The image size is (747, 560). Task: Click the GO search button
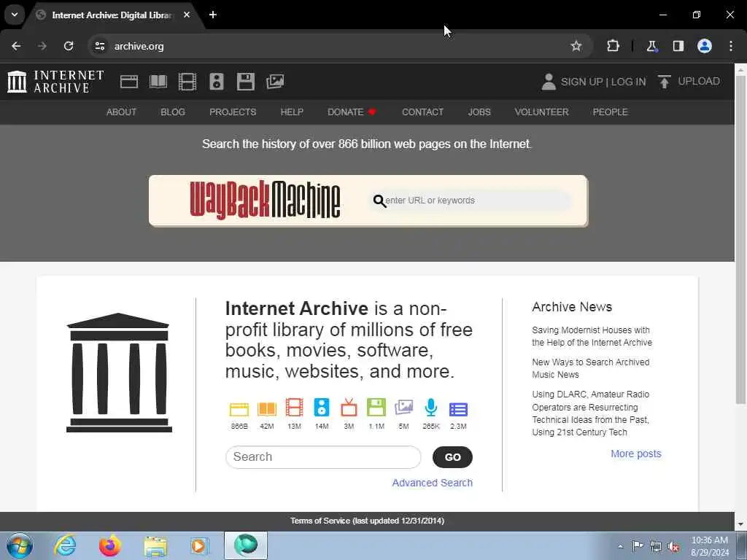tap(452, 457)
